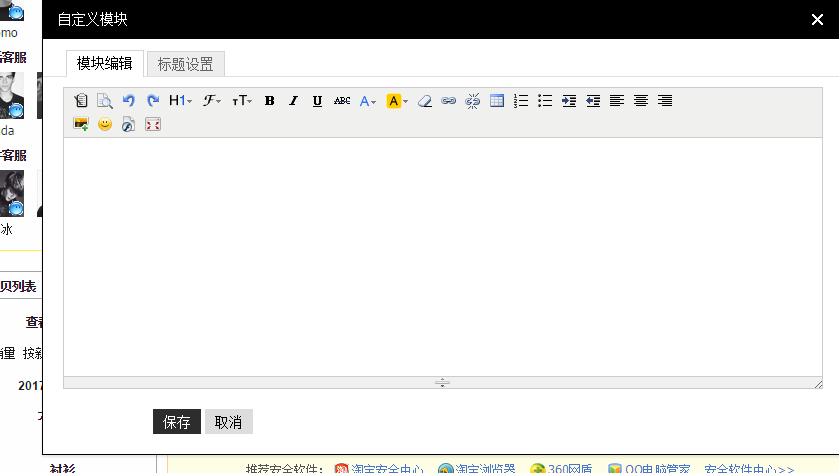Insert a table into the editor

(x=497, y=101)
